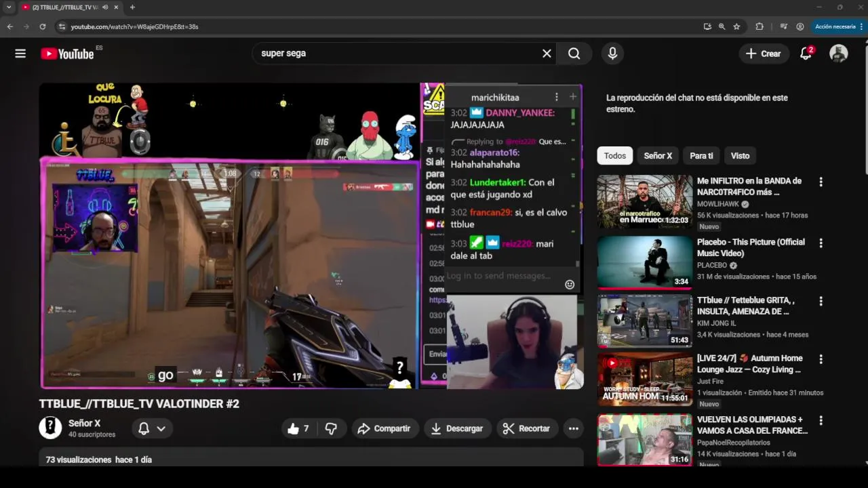The height and width of the screenshot is (488, 868).
Task: Open Me INFILTRO en la BANDA title
Action: click(749, 186)
